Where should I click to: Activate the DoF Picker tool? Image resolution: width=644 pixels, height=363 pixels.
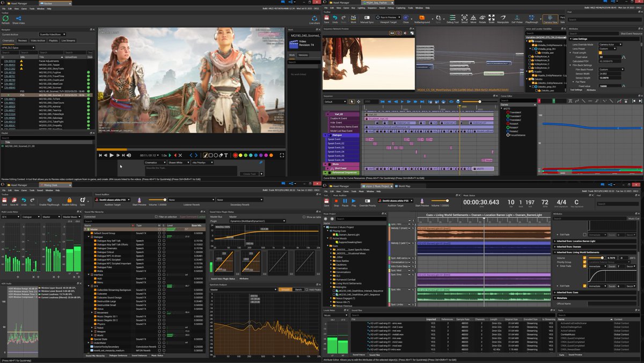(x=517, y=19)
